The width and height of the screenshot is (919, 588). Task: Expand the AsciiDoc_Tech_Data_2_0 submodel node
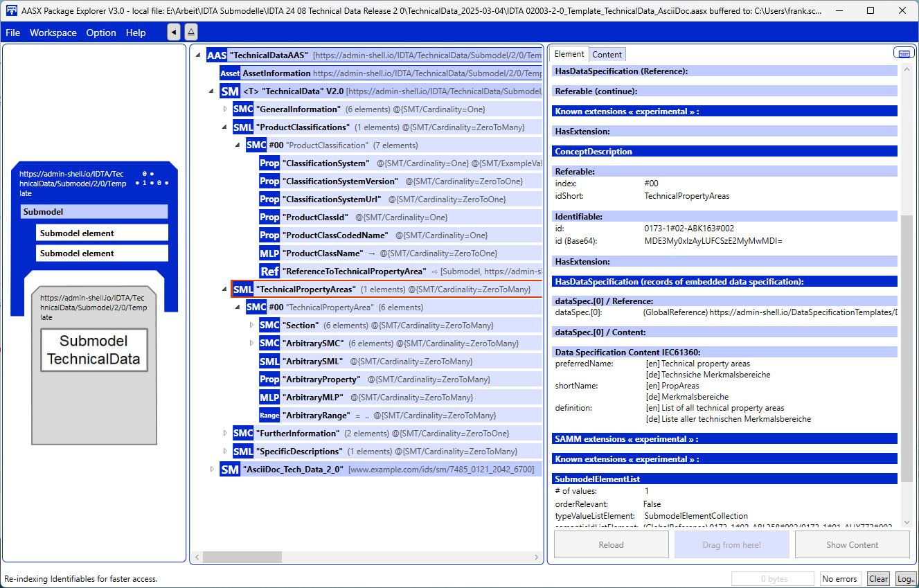(x=212, y=470)
